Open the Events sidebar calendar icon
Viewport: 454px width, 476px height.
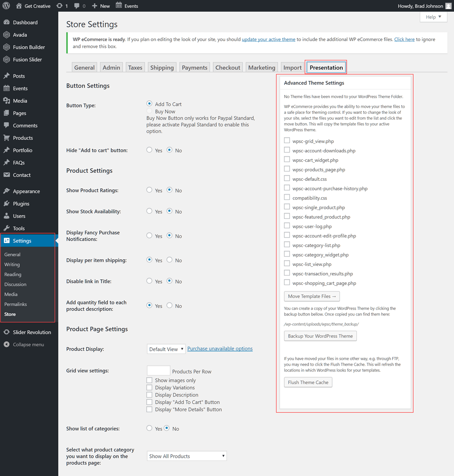[6, 88]
